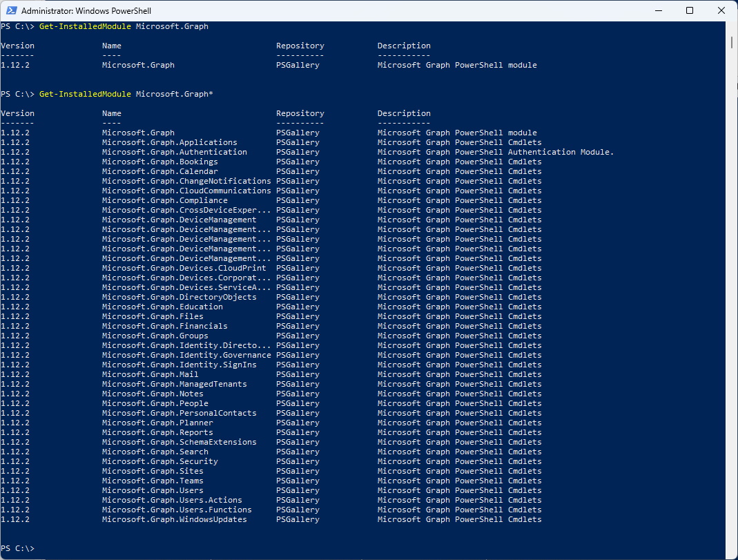Click the 'Microsoft.Graph.Teams' entry
Image resolution: width=738 pixels, height=560 pixels.
click(x=153, y=481)
